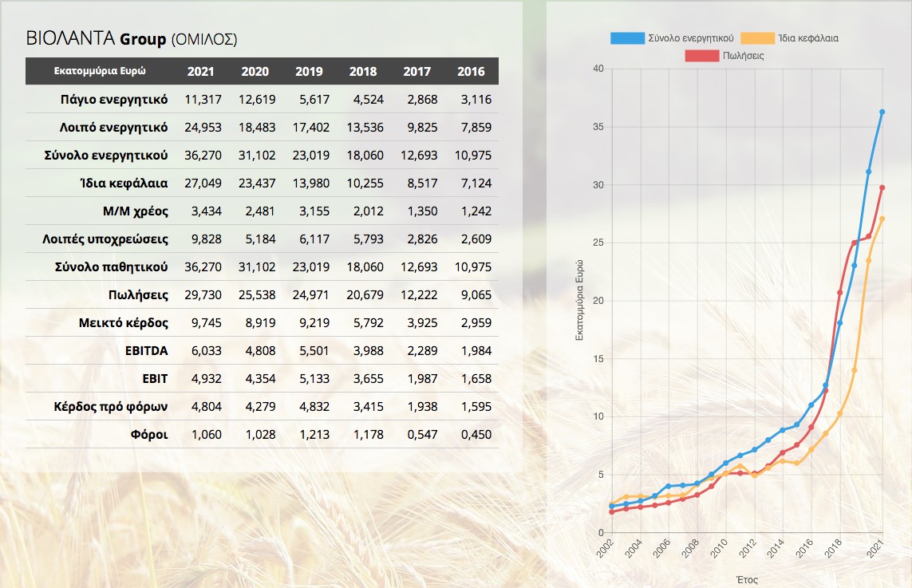Click the 27,049 equity value for 2021
This screenshot has width=912, height=588.
pyautogui.click(x=203, y=184)
